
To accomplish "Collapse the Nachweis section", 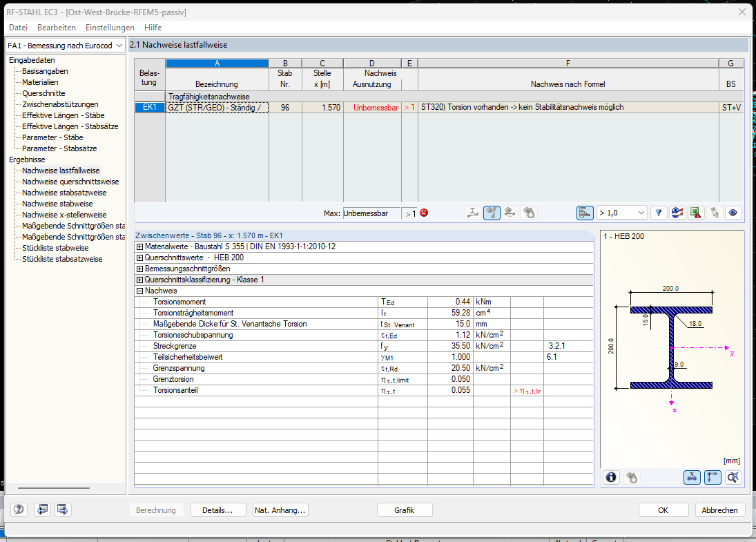I will point(139,291).
